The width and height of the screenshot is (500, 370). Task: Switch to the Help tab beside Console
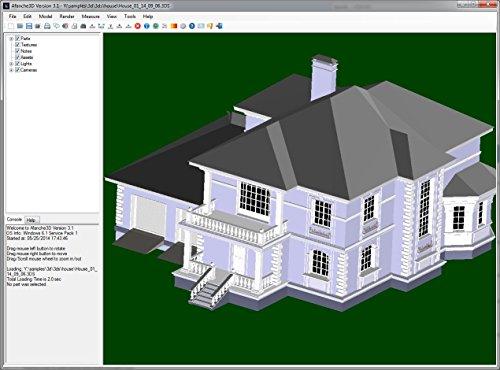[x=31, y=220]
